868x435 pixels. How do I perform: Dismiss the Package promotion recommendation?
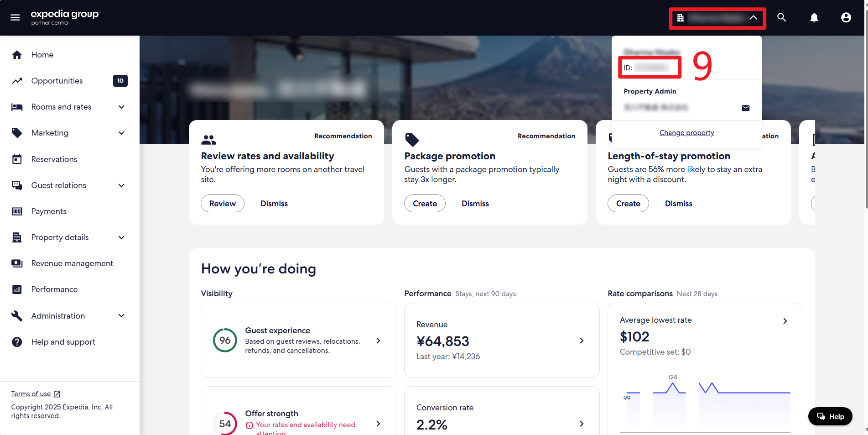point(475,204)
